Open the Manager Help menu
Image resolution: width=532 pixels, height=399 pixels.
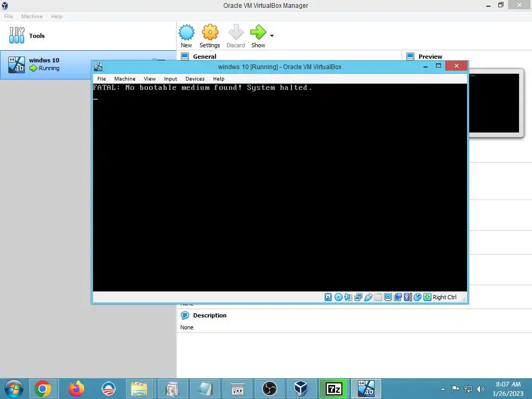pos(57,16)
